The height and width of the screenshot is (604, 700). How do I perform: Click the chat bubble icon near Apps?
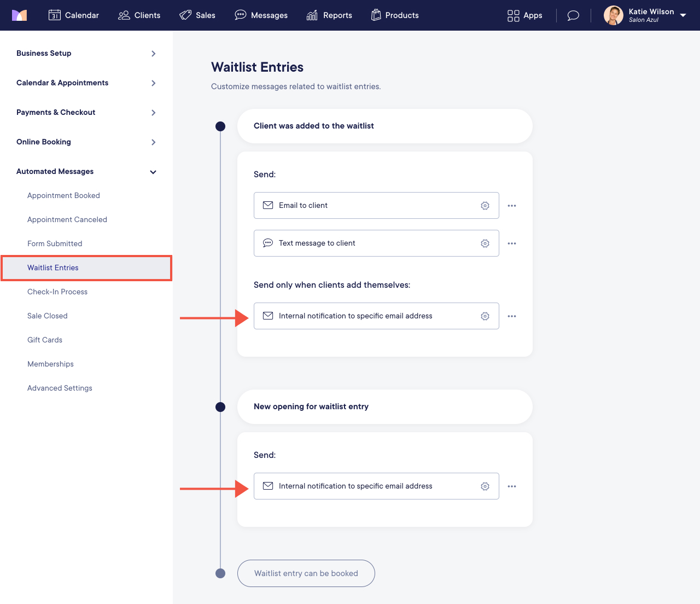pyautogui.click(x=573, y=15)
